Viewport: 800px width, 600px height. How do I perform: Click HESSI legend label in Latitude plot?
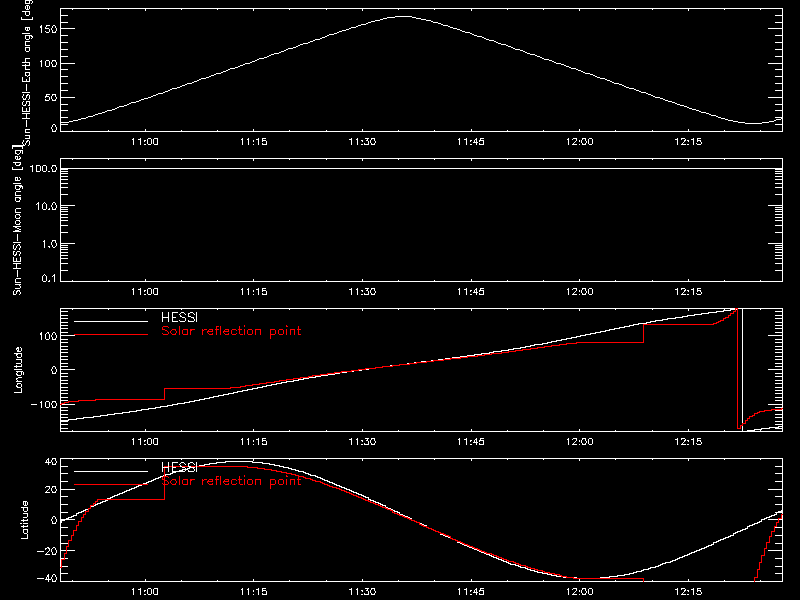click(179, 467)
